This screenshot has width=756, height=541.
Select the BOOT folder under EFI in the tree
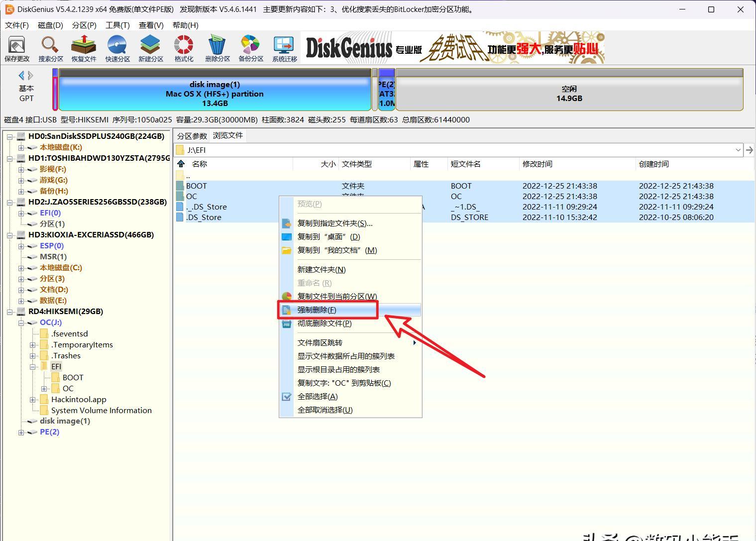tap(73, 377)
